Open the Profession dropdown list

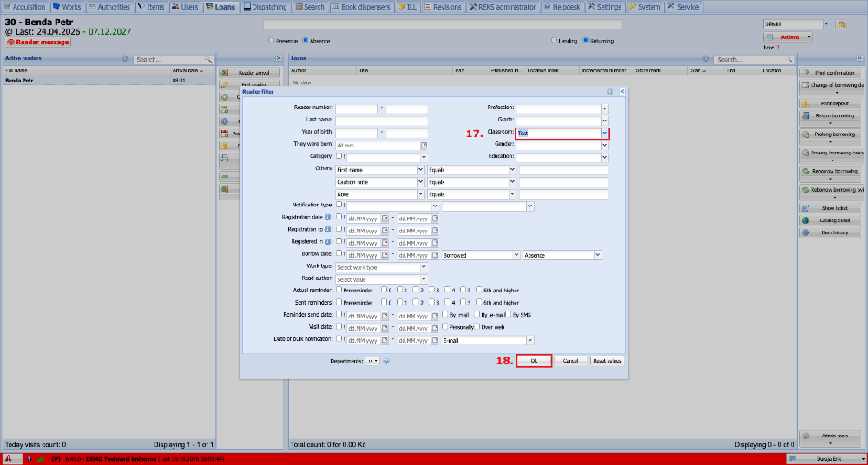pos(604,108)
